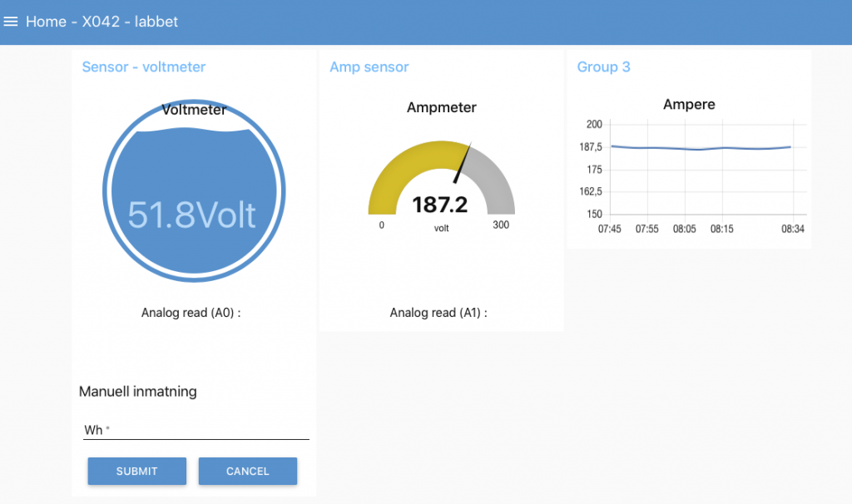This screenshot has width=852, height=504.
Task: Click the Ampere chart title
Action: [689, 105]
